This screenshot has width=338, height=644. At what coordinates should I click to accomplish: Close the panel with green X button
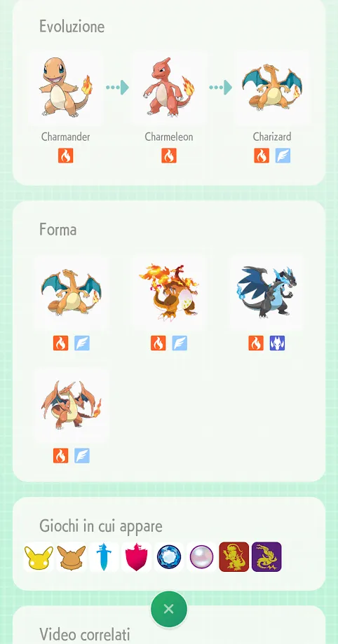(168, 609)
